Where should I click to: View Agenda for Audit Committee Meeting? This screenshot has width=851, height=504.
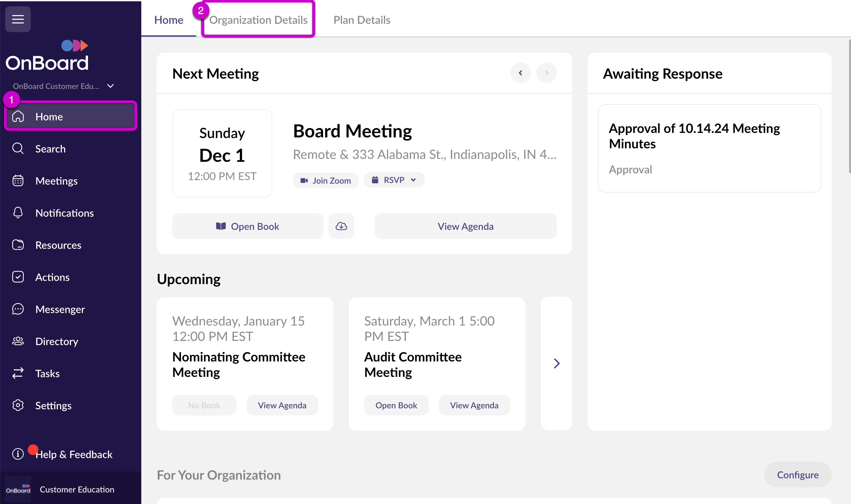474,405
